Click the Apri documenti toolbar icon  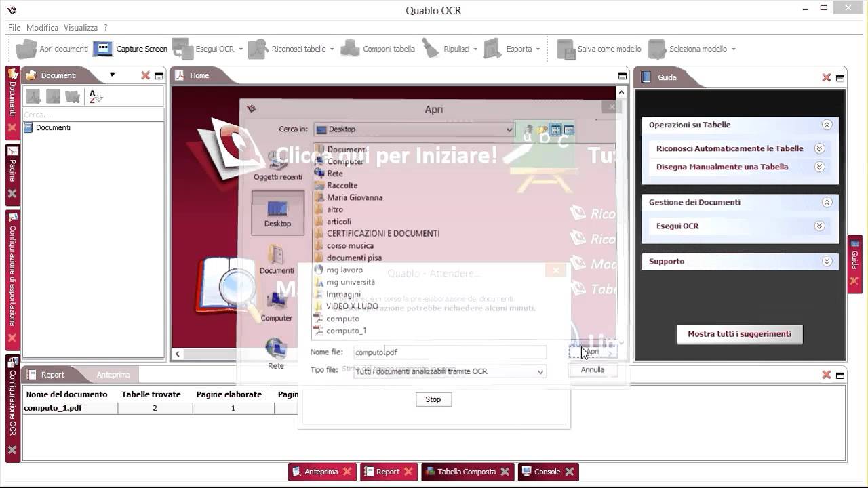tap(26, 49)
